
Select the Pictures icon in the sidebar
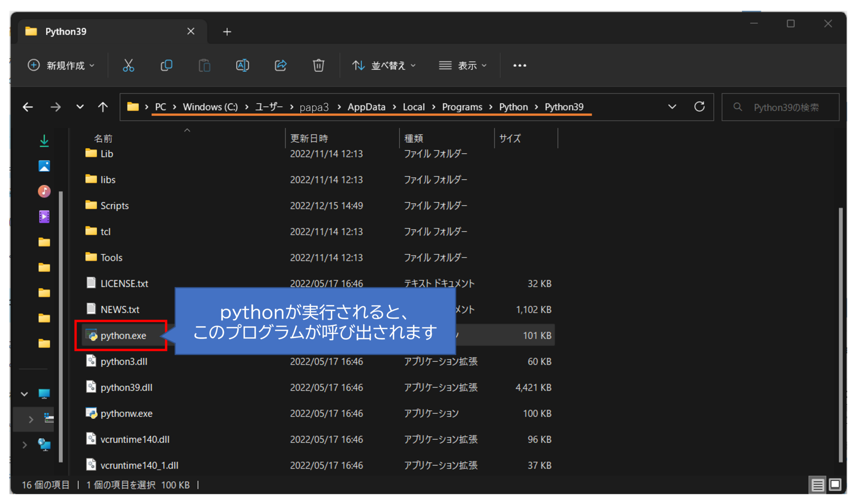point(44,165)
